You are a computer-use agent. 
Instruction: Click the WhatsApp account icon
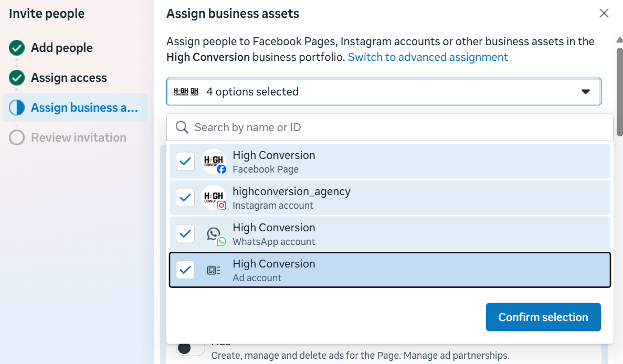pos(214,234)
